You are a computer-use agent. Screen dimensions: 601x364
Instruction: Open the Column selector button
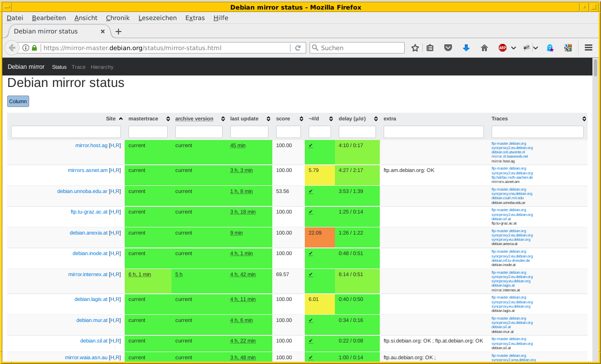(18, 101)
